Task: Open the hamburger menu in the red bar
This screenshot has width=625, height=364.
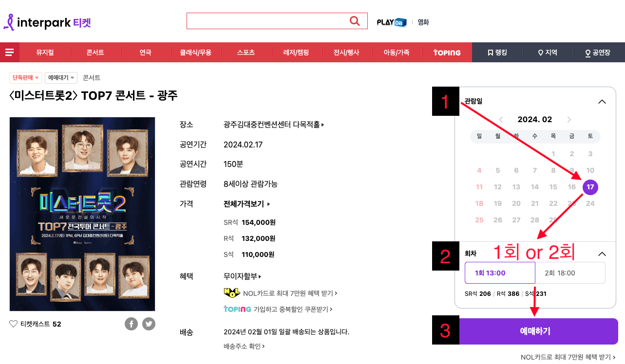Action: [x=9, y=53]
